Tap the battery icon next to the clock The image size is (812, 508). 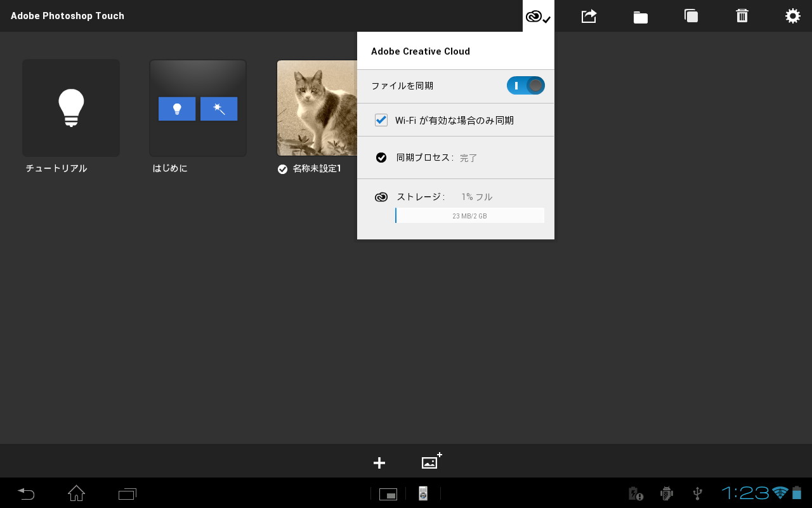(797, 493)
